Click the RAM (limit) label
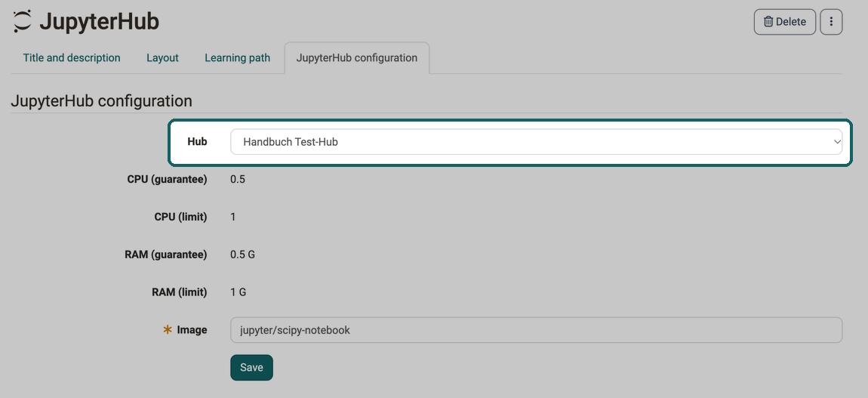The width and height of the screenshot is (868, 398). point(180,292)
